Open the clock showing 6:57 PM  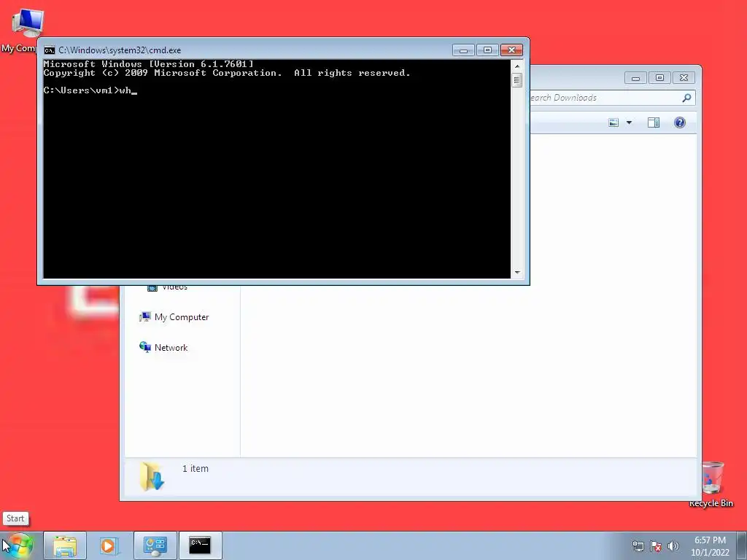click(x=710, y=540)
